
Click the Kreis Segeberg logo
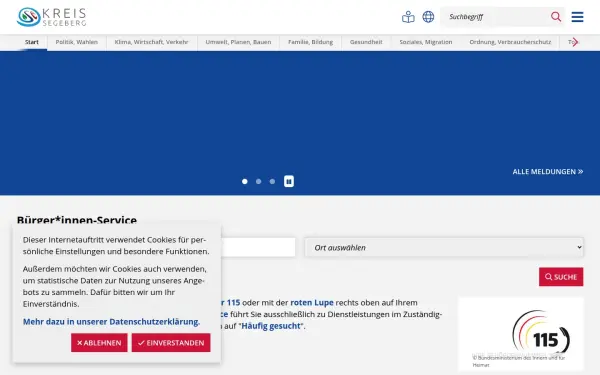(52, 17)
